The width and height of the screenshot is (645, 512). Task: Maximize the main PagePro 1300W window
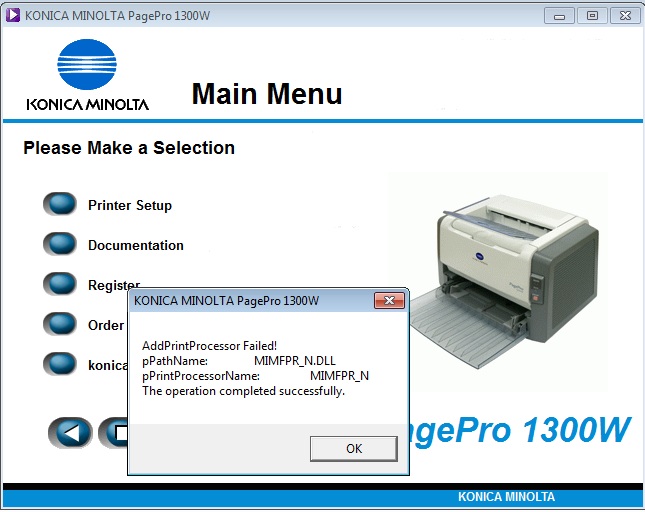592,16
